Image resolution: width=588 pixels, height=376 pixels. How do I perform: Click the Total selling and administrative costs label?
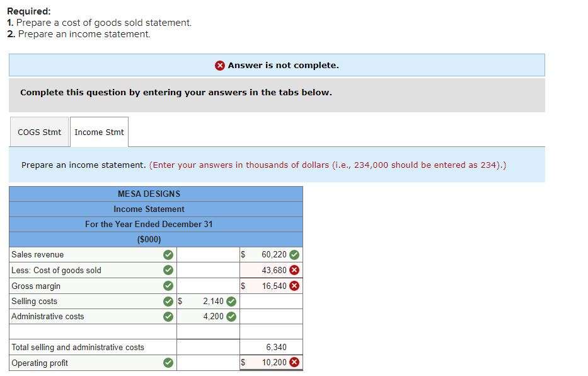point(78,348)
